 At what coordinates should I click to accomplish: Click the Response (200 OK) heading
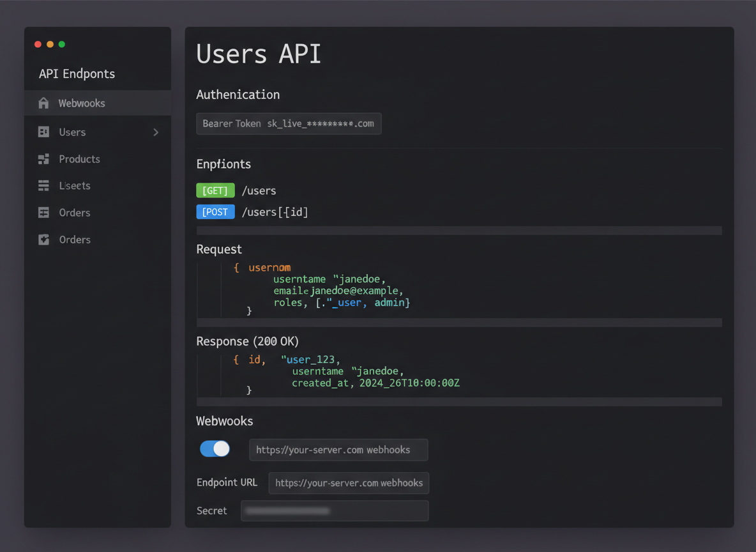click(x=247, y=341)
